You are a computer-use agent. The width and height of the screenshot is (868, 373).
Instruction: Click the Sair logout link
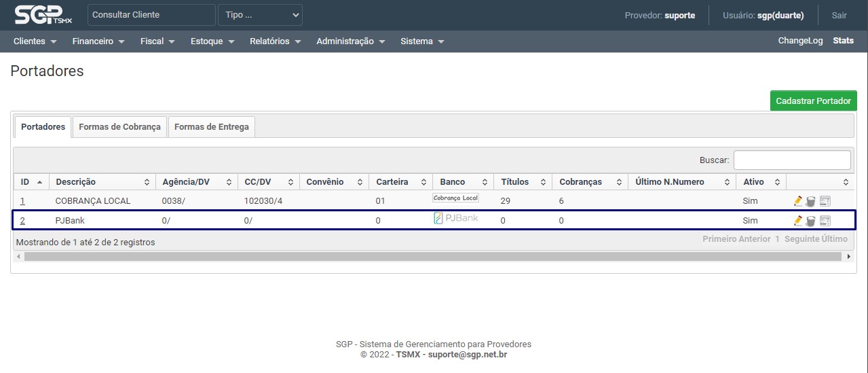[x=839, y=15]
